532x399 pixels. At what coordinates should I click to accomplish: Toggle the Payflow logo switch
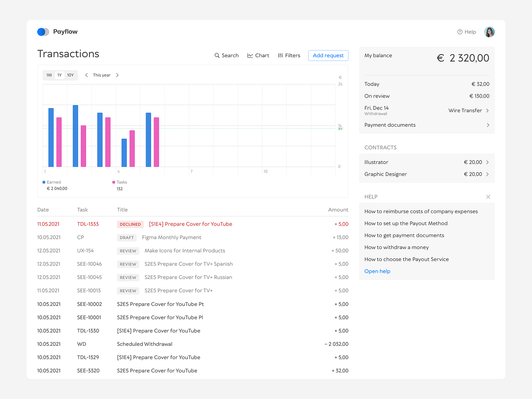pyautogui.click(x=43, y=31)
